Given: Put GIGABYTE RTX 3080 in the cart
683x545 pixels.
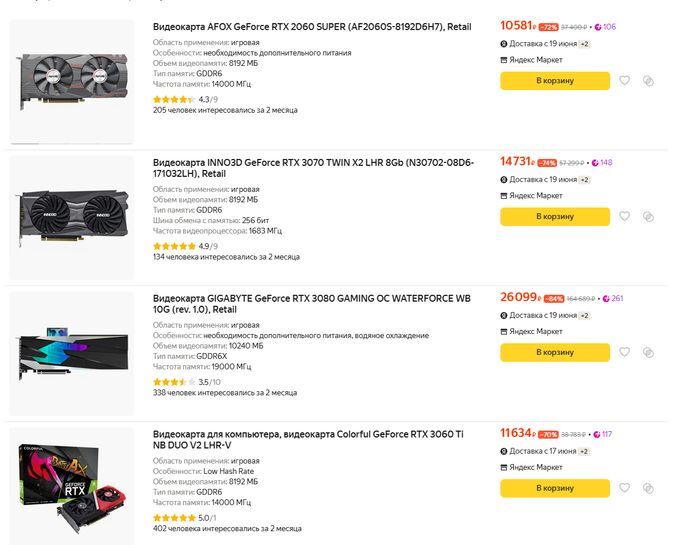Looking at the screenshot, I should point(555,352).
